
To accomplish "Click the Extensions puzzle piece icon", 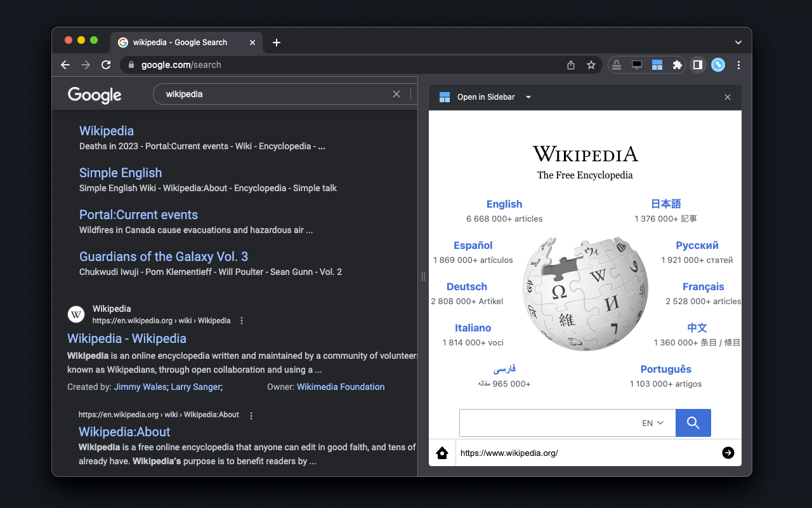I will tap(678, 65).
